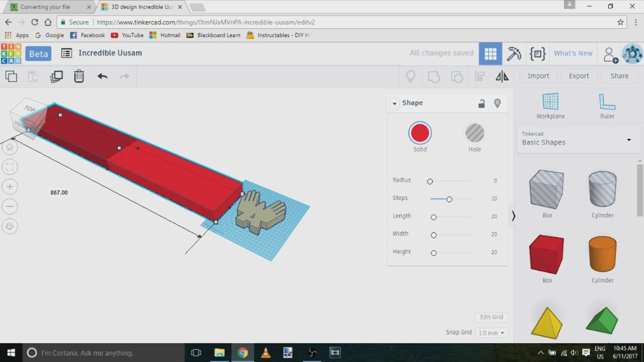Pick the red Box shape thumbnail
644x362 pixels.
(546, 254)
